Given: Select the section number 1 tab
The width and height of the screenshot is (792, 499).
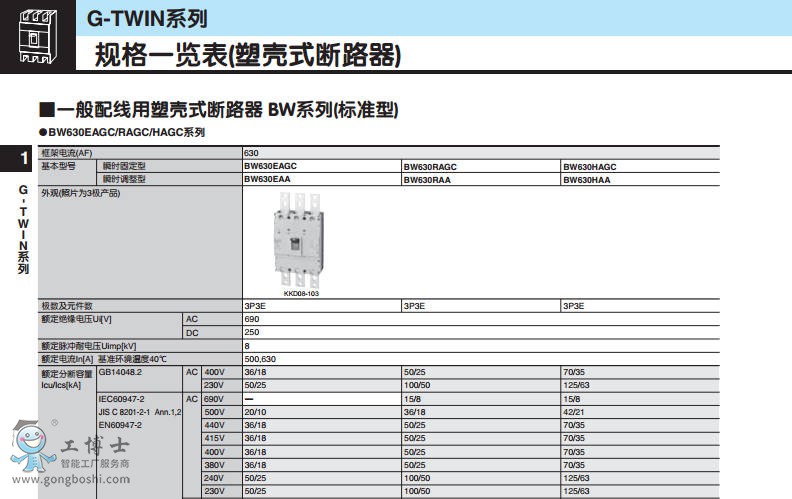Looking at the screenshot, I should [22, 158].
